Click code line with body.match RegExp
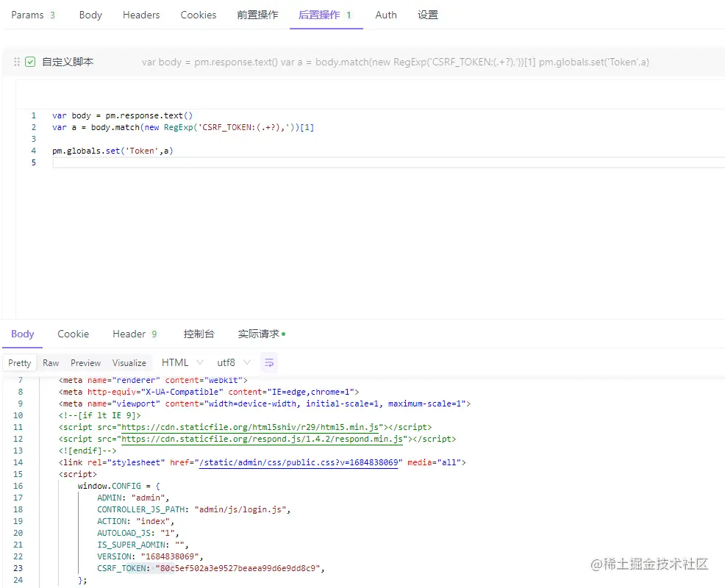Image resolution: width=725 pixels, height=588 pixels. (183, 127)
